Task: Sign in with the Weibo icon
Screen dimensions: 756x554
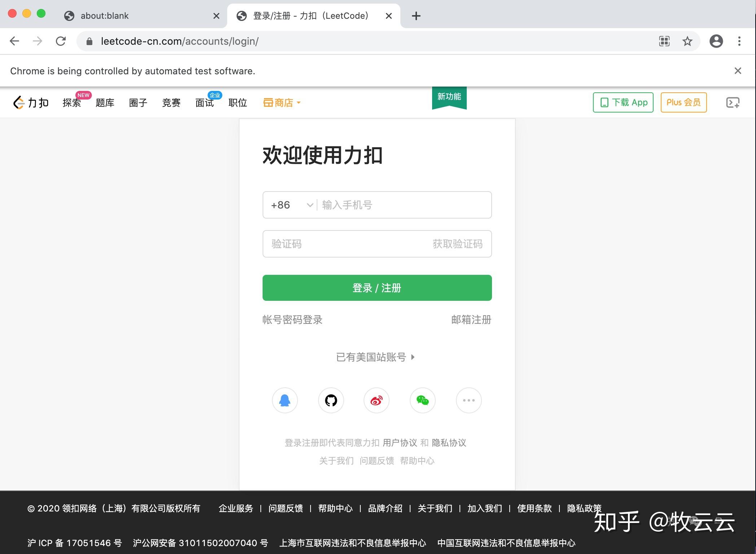Action: [377, 400]
